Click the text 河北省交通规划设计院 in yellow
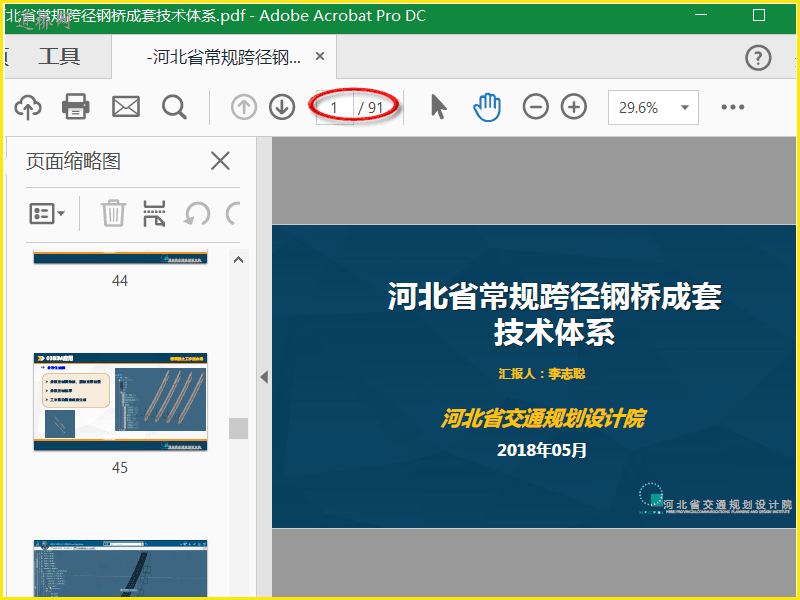 coord(543,418)
